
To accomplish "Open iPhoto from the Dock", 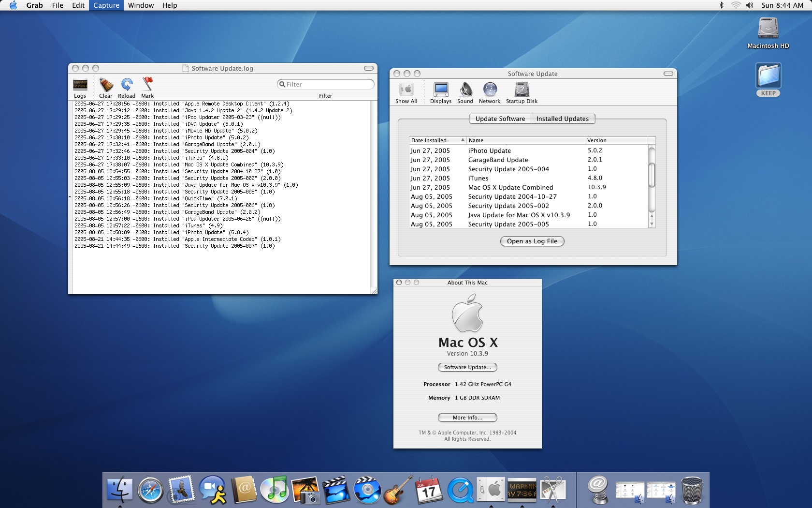I will 305,490.
